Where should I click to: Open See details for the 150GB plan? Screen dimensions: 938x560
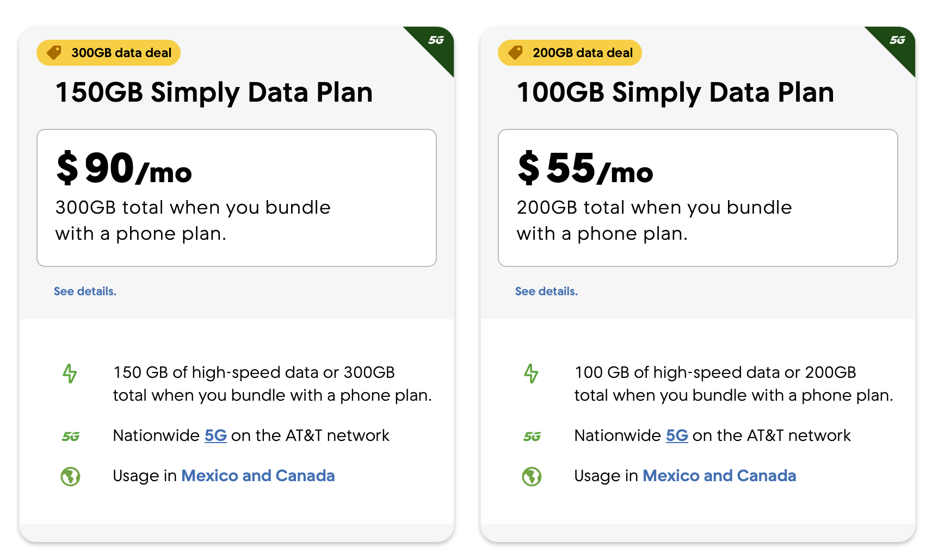[85, 291]
